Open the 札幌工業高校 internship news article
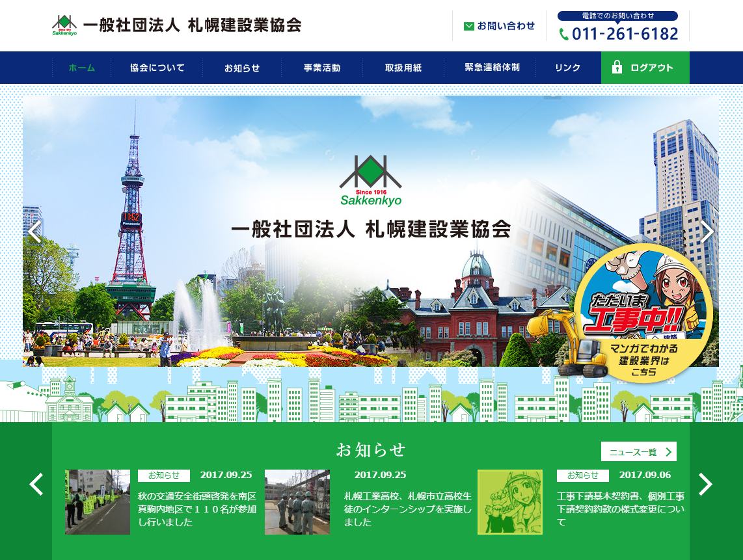The height and width of the screenshot is (560, 743). [x=408, y=509]
